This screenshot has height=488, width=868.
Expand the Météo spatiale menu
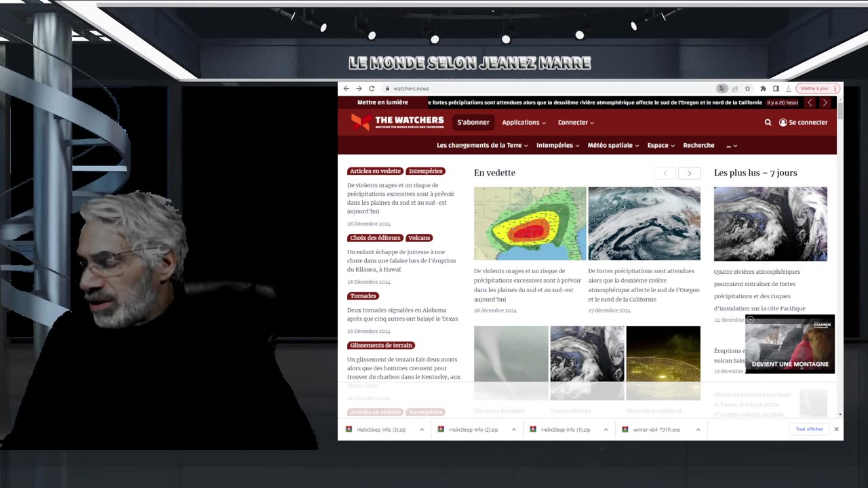click(614, 145)
